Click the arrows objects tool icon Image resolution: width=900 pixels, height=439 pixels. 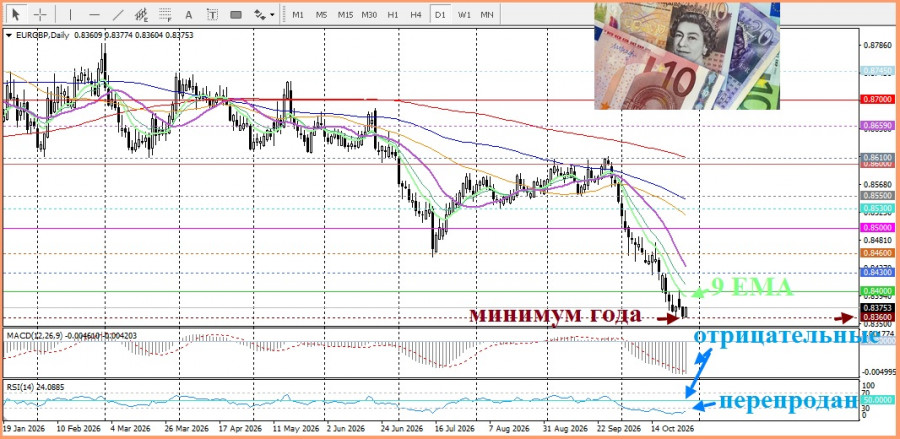point(259,14)
